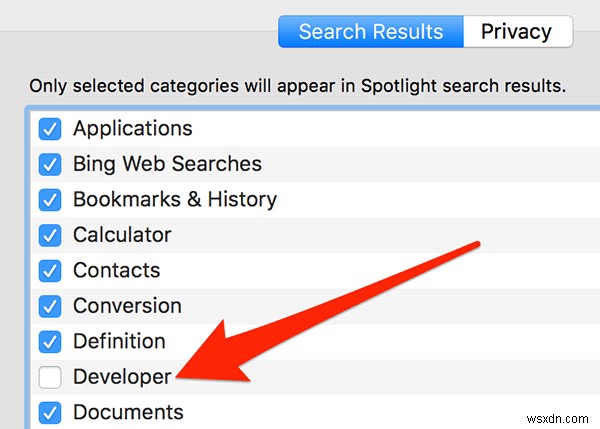Select the Calculator list entry

(x=122, y=235)
